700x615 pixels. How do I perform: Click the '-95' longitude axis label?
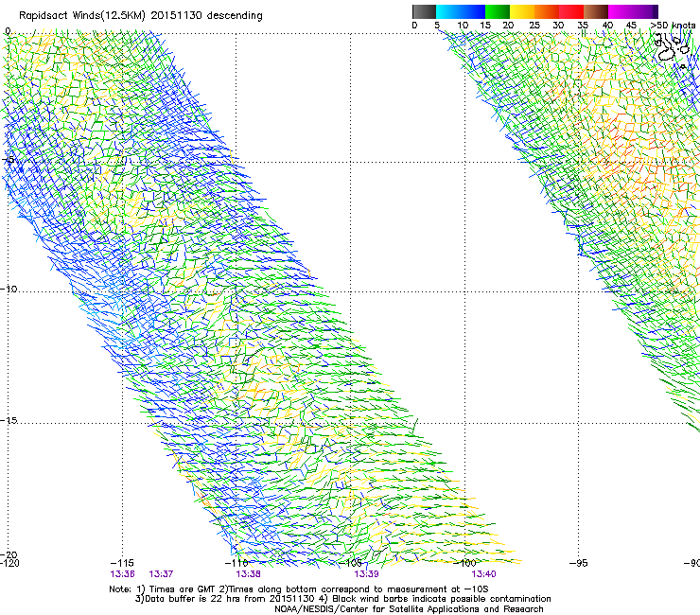(x=579, y=563)
